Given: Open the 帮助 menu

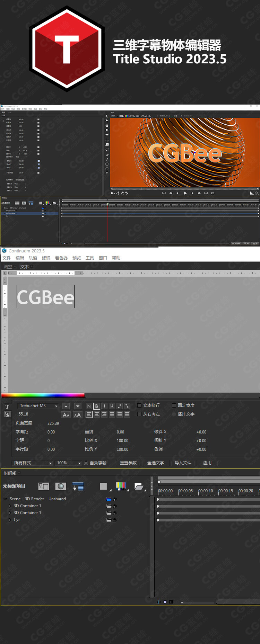Looking at the screenshot, I should (116, 258).
